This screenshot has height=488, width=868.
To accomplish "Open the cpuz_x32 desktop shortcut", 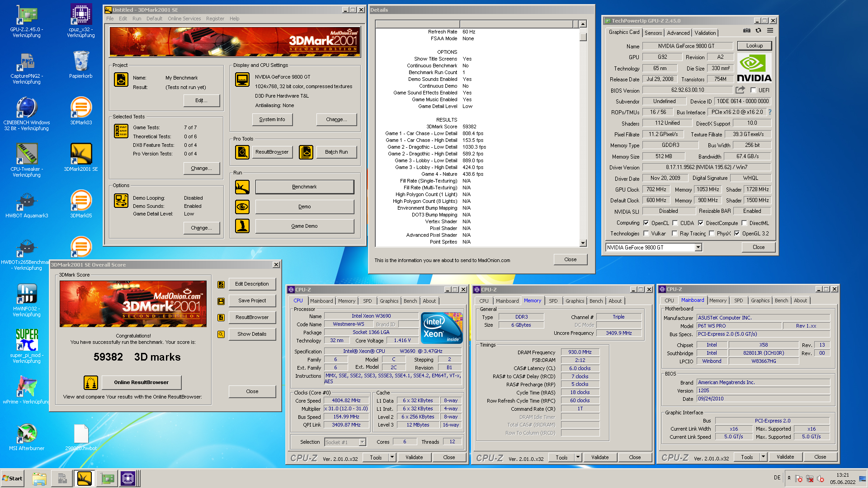I will tap(81, 20).
